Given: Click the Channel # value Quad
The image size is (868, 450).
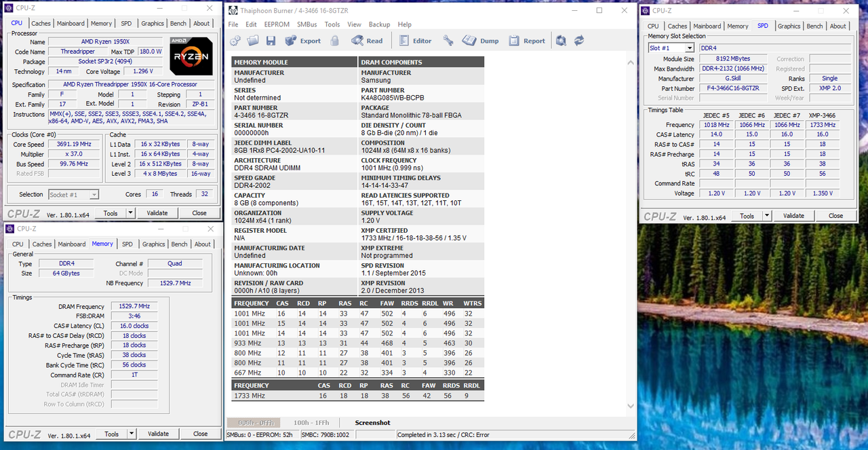Looking at the screenshot, I should coord(174,263).
